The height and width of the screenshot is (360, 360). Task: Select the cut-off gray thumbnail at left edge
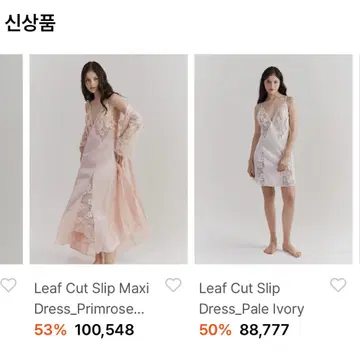pos(11,159)
